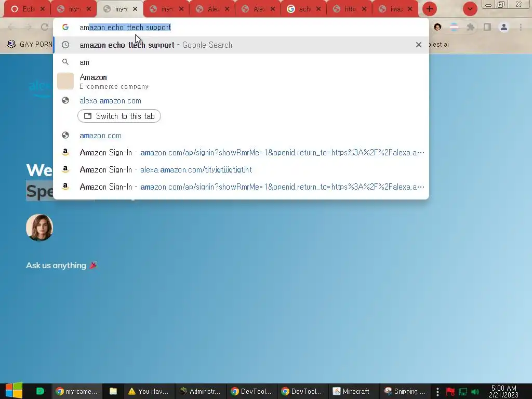Open the green chat app in the taskbar
532x399 pixels.
[x=40, y=391]
